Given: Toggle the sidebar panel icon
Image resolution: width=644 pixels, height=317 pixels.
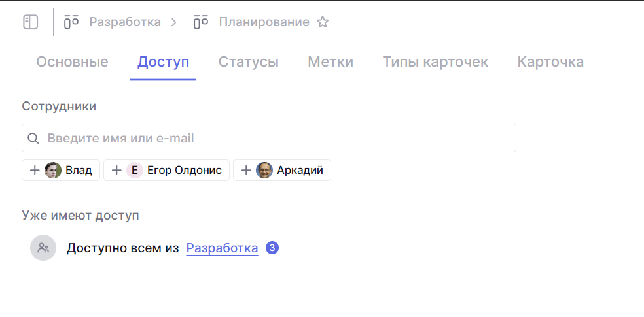Looking at the screenshot, I should [x=31, y=22].
